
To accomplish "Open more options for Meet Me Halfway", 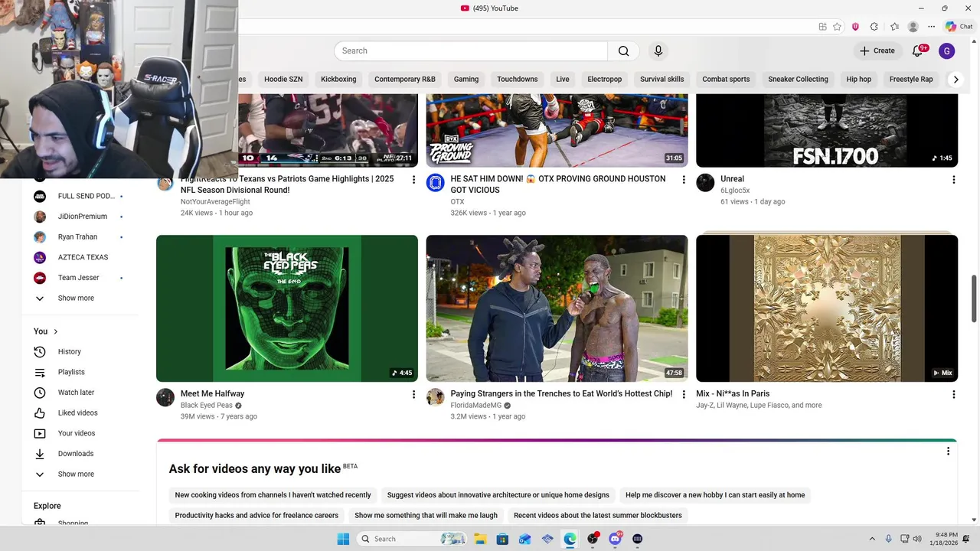I will coord(414,395).
